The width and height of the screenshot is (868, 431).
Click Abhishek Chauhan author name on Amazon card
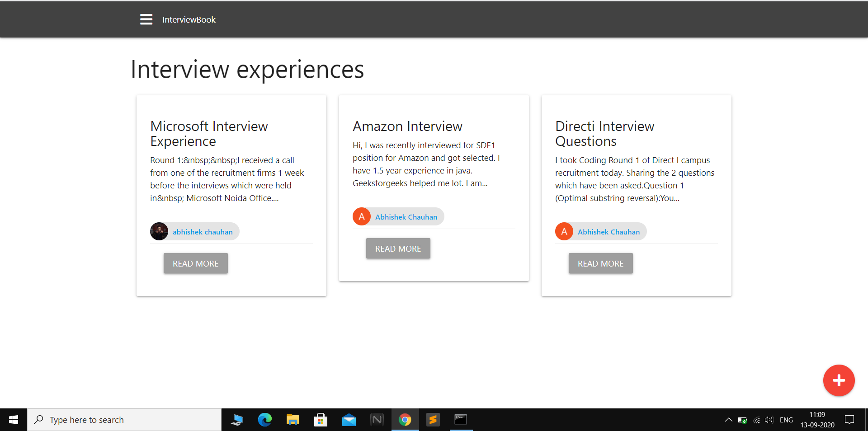[x=406, y=217]
